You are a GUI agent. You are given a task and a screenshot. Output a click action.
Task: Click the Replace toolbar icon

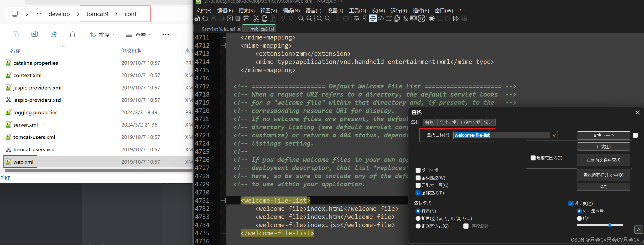tap(309, 19)
